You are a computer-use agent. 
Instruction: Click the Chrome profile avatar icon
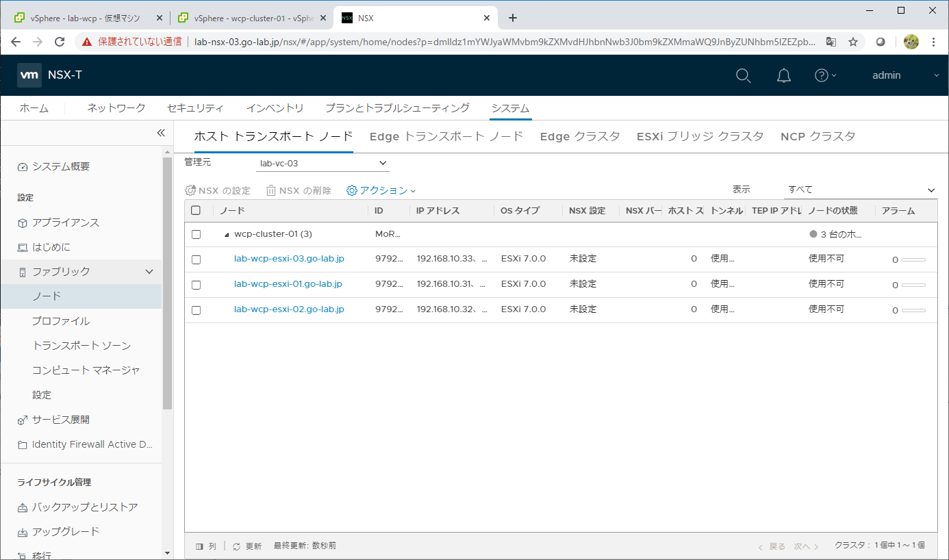[911, 42]
